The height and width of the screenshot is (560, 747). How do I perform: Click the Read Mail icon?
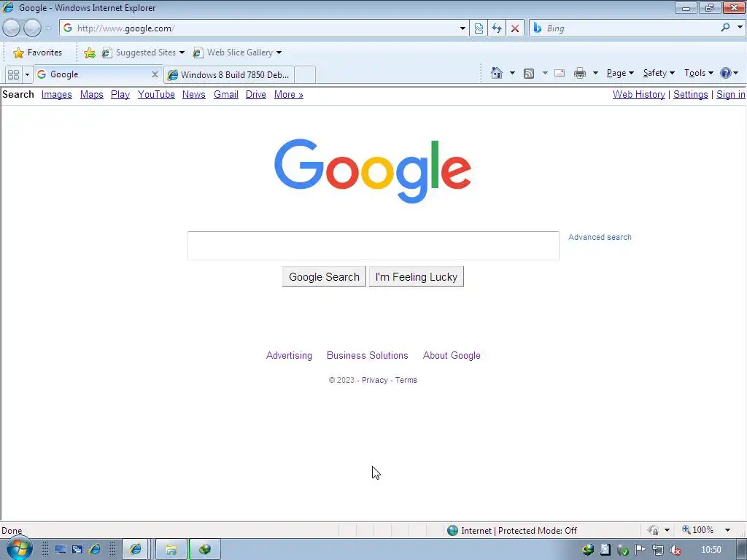point(560,73)
